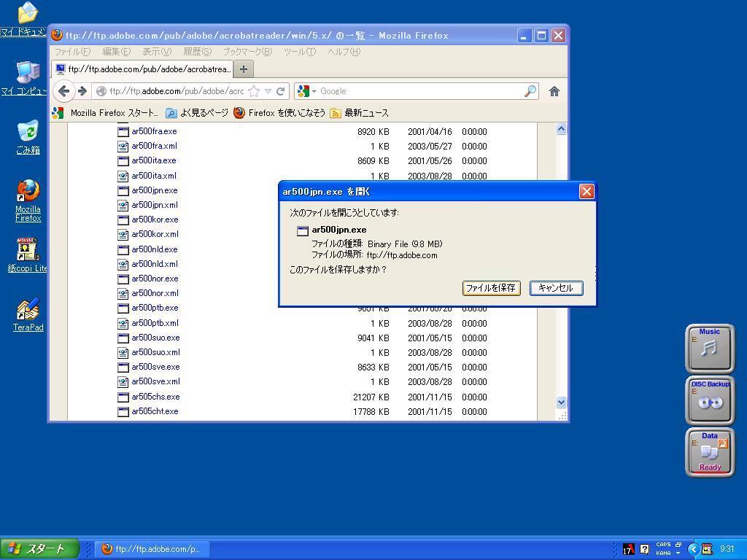Open the ar500ptb.xml file link
747x560 pixels.
pyautogui.click(x=155, y=323)
